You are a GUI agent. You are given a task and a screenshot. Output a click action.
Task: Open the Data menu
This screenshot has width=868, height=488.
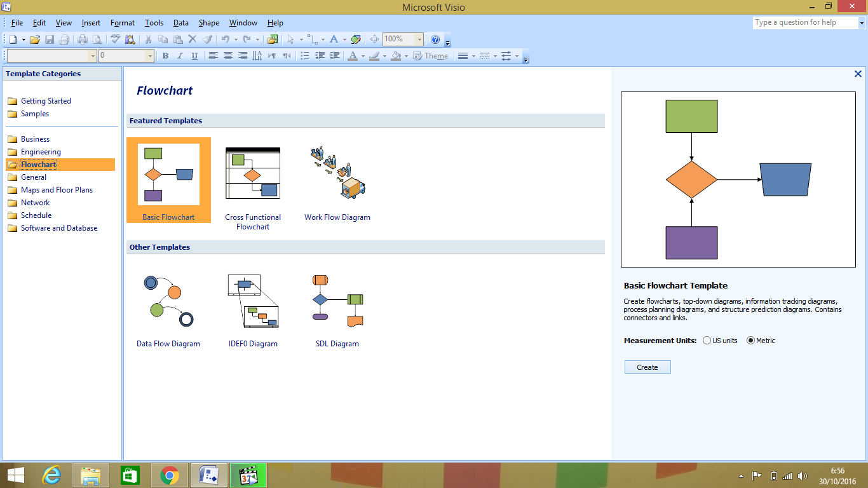pyautogui.click(x=181, y=23)
